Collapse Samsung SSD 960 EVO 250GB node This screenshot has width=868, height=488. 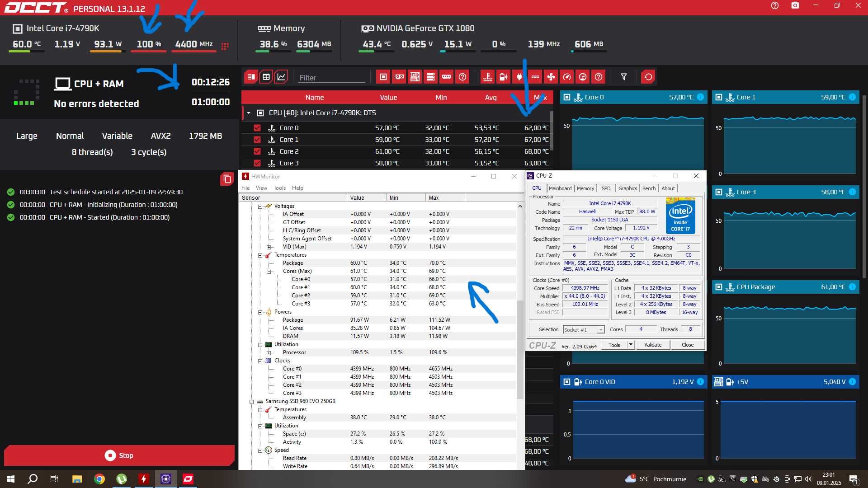251,402
